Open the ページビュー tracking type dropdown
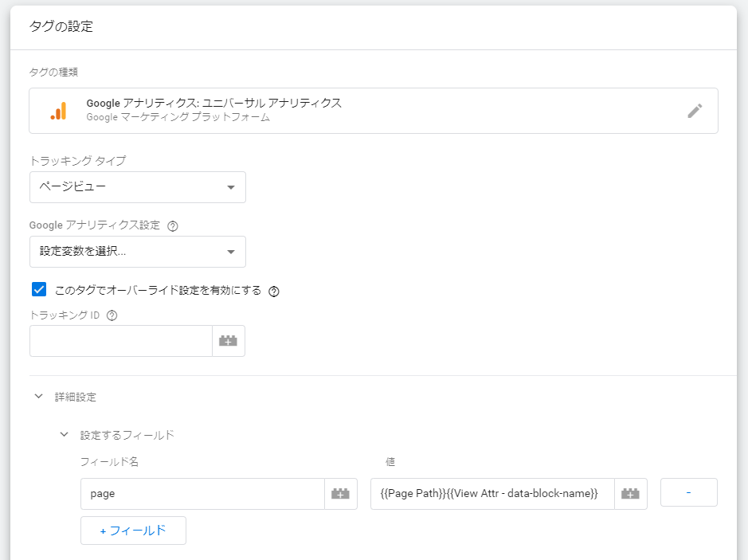The image size is (748, 560). click(137, 187)
